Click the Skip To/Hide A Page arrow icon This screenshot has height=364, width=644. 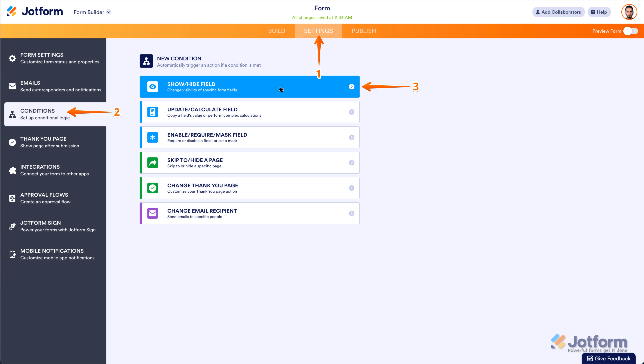(x=152, y=162)
